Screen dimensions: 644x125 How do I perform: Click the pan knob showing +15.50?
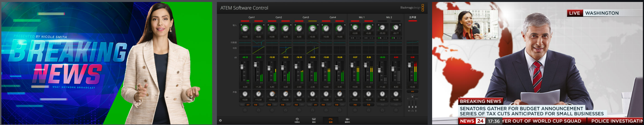click(x=259, y=94)
